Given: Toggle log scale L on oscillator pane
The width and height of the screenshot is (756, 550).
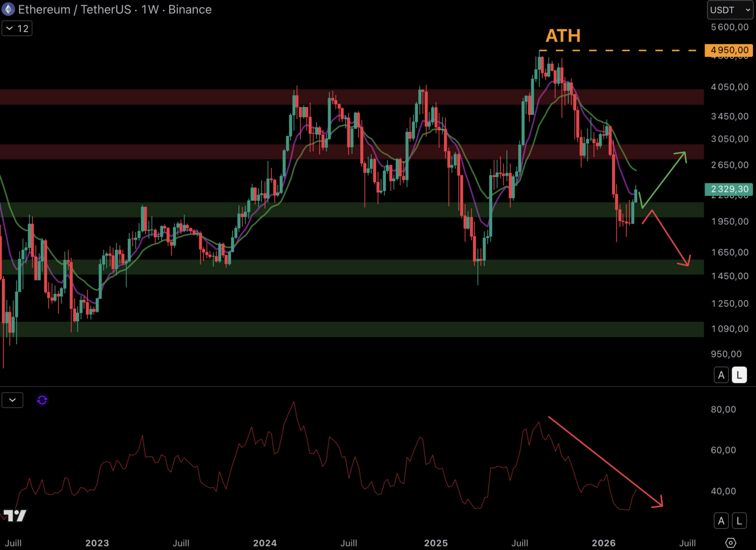Looking at the screenshot, I should (x=739, y=520).
